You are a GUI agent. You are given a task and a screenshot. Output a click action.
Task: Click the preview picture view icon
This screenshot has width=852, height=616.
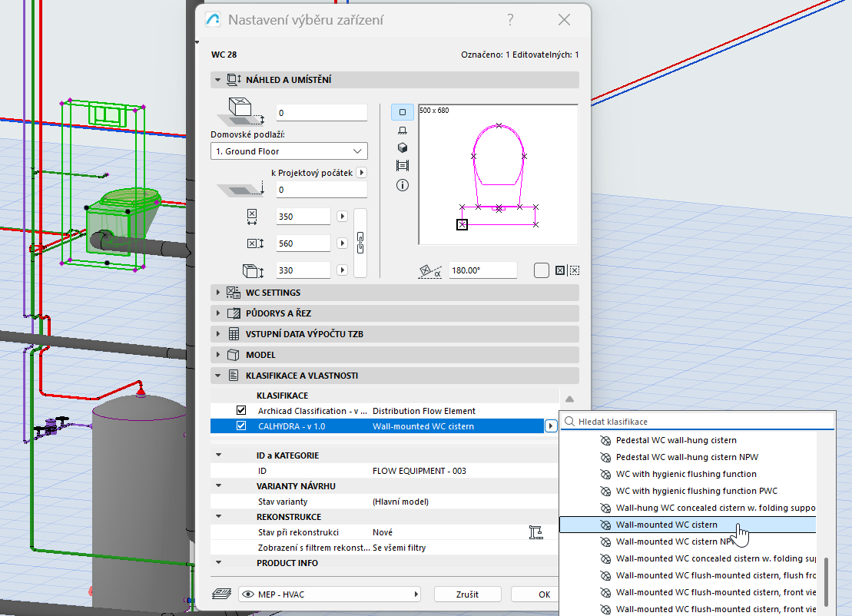click(x=402, y=166)
